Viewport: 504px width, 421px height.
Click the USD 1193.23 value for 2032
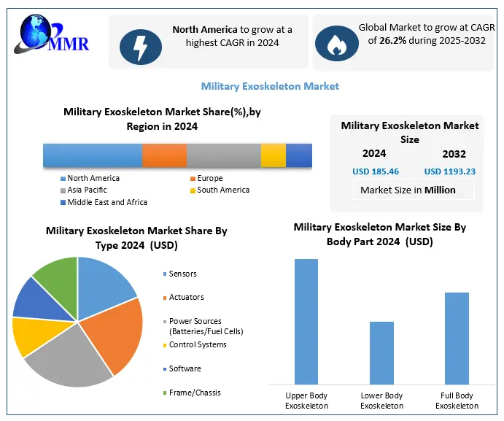coord(450,171)
